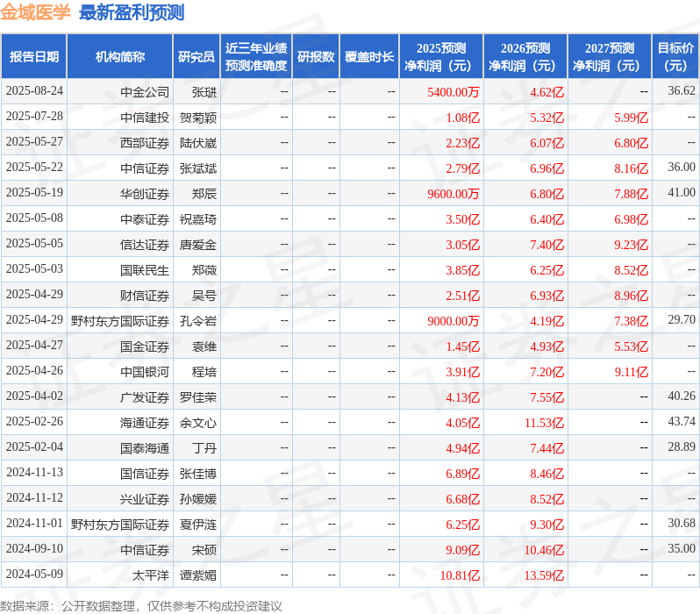Click the 近三年业绩预测准确度 column header

click(x=256, y=57)
